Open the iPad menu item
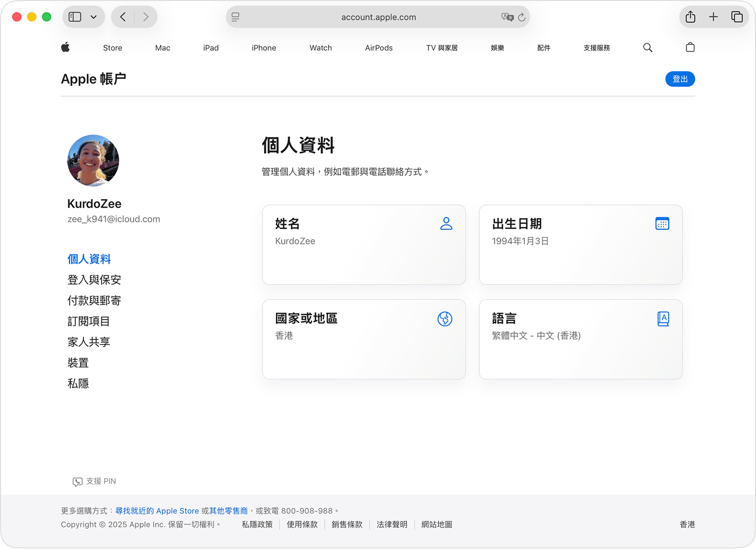Viewport: 756px width, 549px height. (211, 48)
